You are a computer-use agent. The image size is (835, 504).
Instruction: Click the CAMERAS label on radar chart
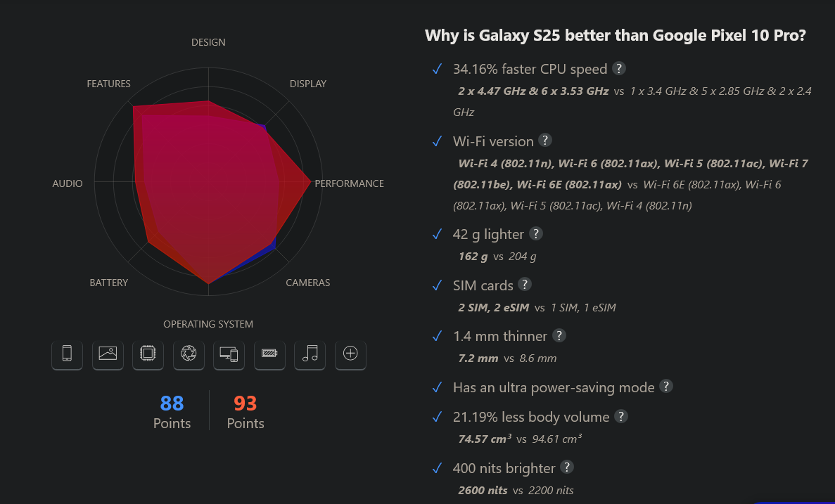click(x=308, y=283)
